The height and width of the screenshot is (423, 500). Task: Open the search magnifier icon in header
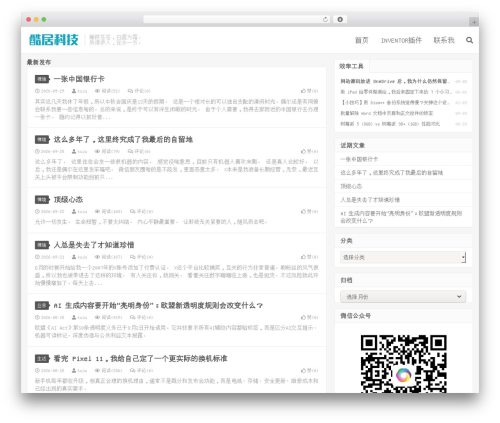[x=469, y=40]
